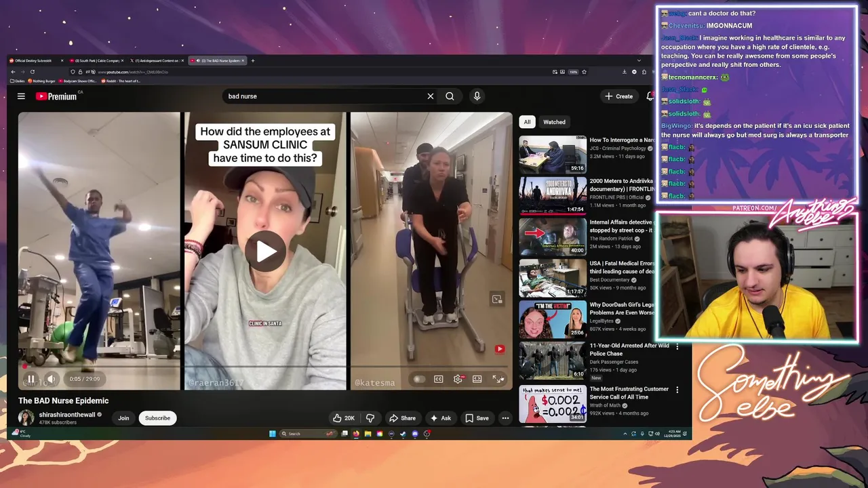Viewport: 868px width, 488px height.
Task: Open File Explorer from taskbar
Action: pyautogui.click(x=368, y=434)
